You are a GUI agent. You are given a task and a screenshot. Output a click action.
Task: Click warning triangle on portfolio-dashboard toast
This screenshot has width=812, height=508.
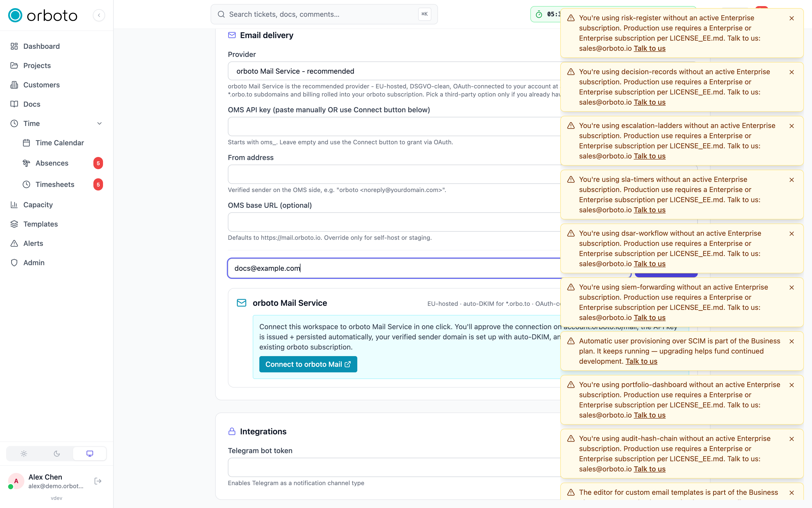[x=571, y=385]
